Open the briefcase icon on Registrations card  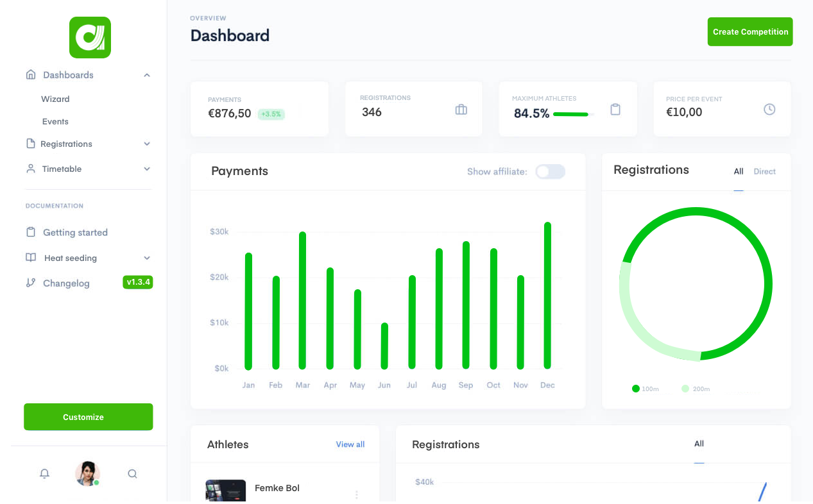[461, 110]
